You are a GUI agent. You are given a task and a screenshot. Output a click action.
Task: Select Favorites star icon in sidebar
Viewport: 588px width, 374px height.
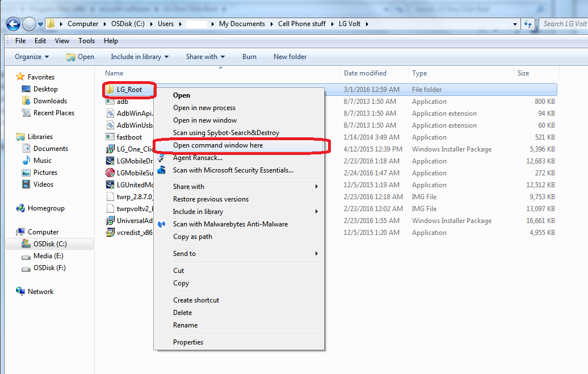click(x=20, y=77)
